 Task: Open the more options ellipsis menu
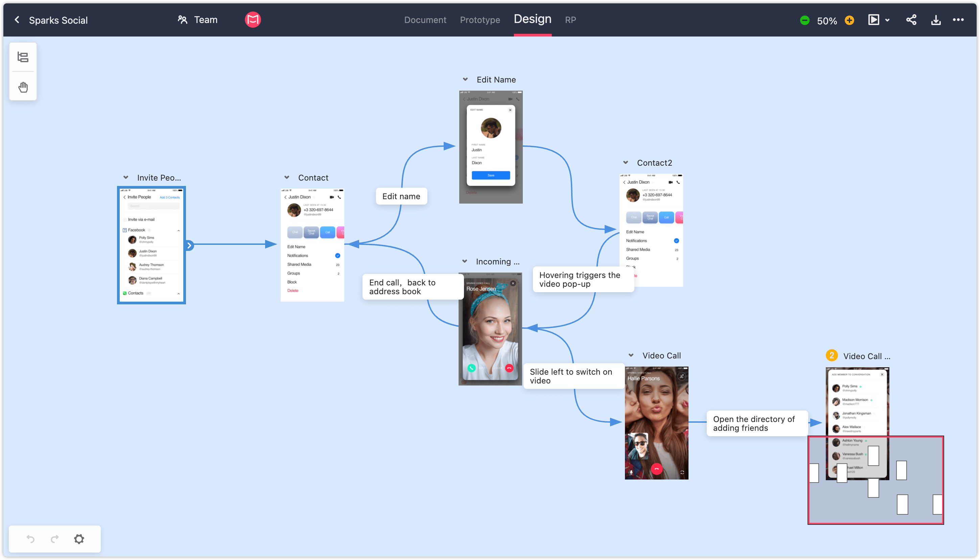tap(958, 20)
